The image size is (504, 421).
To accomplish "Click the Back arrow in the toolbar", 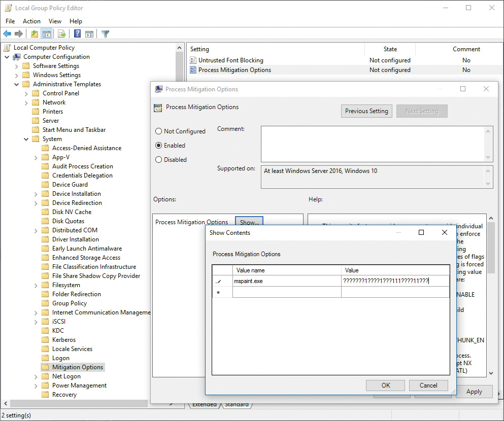I will coord(7,34).
